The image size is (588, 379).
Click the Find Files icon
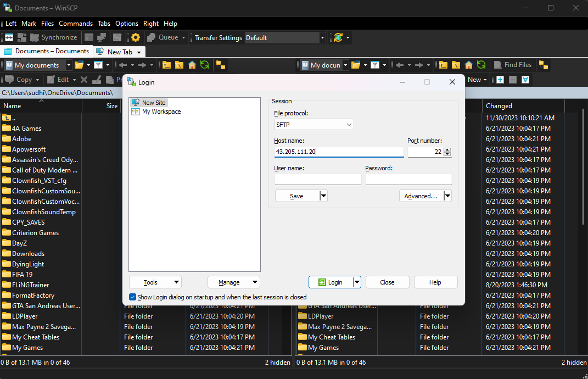point(513,65)
